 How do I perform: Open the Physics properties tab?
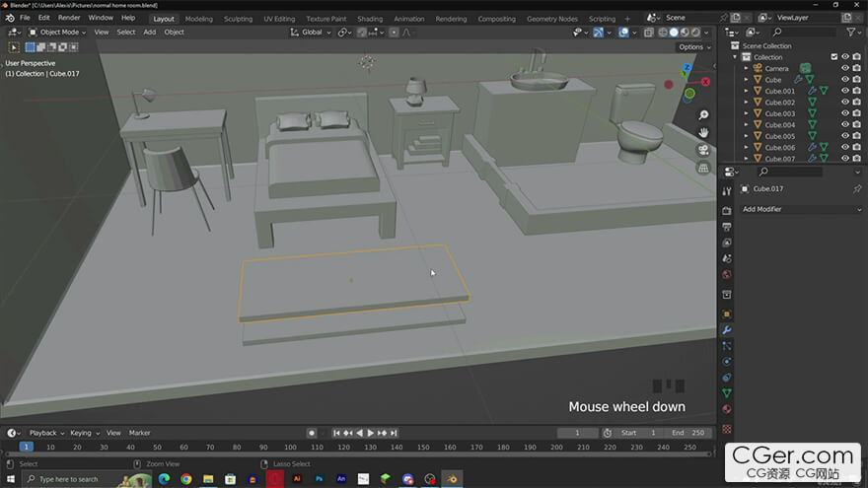[x=727, y=361]
